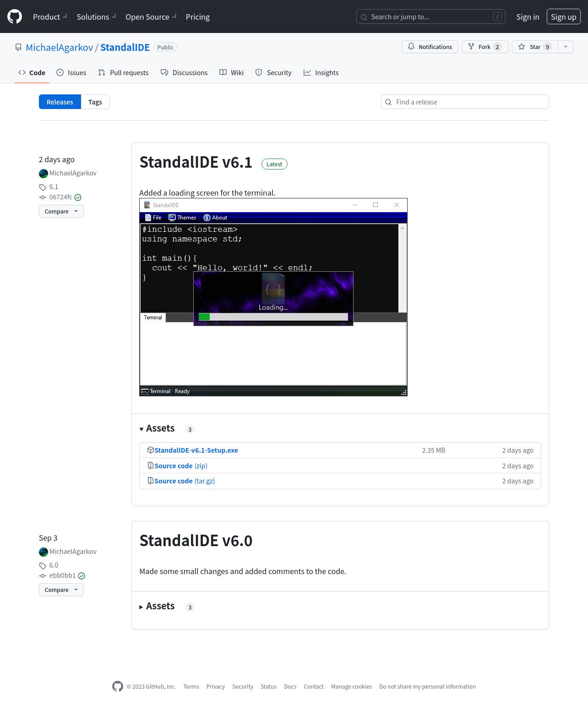
Task: Open the footer Security link
Action: [x=243, y=686]
